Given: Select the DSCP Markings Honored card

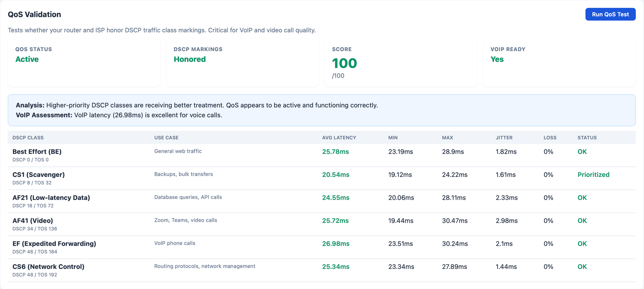Looking at the screenshot, I should point(242,64).
